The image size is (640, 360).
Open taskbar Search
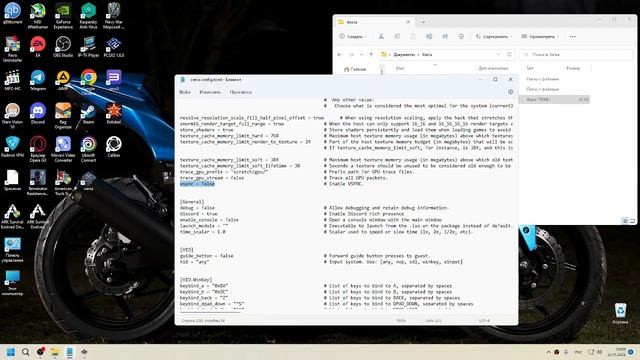pos(25,352)
